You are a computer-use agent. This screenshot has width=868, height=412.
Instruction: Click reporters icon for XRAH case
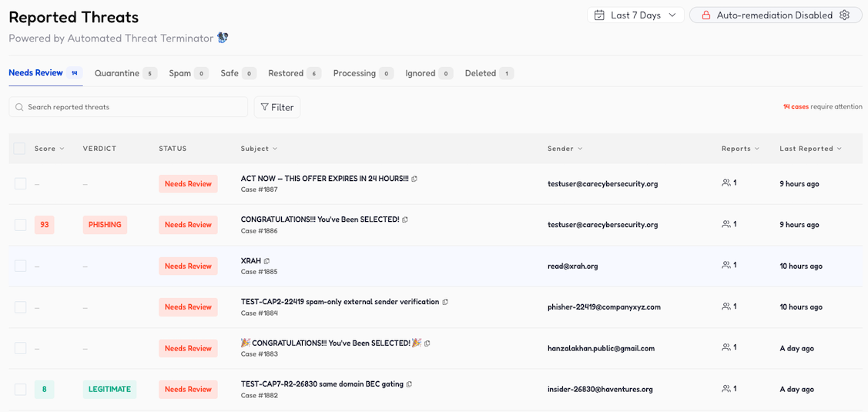pos(726,266)
